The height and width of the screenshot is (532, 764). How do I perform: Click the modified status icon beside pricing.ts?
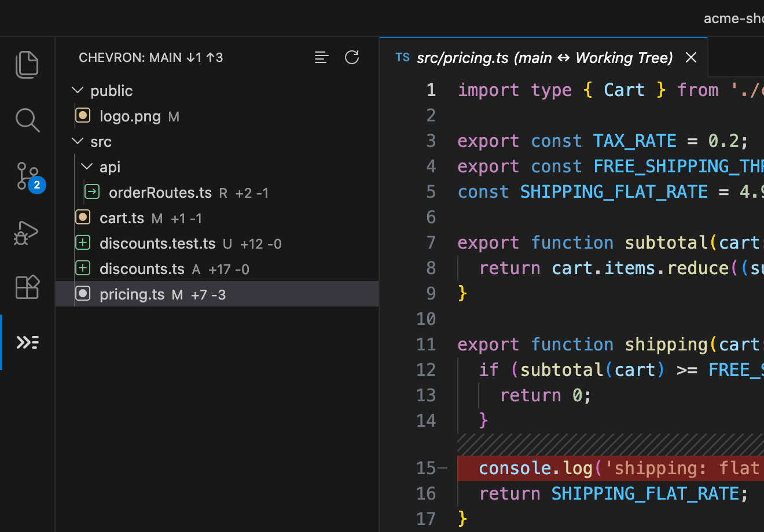pyautogui.click(x=83, y=294)
